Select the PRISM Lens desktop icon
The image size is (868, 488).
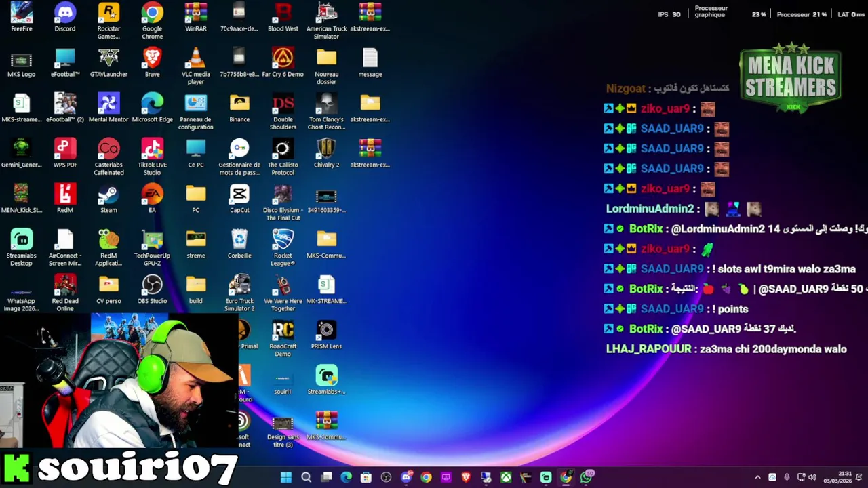326,335
